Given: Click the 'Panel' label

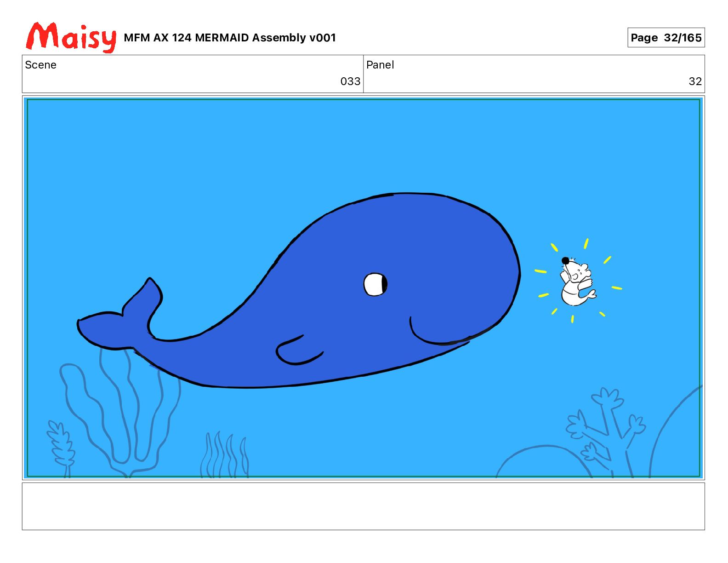Looking at the screenshot, I should tap(380, 65).
